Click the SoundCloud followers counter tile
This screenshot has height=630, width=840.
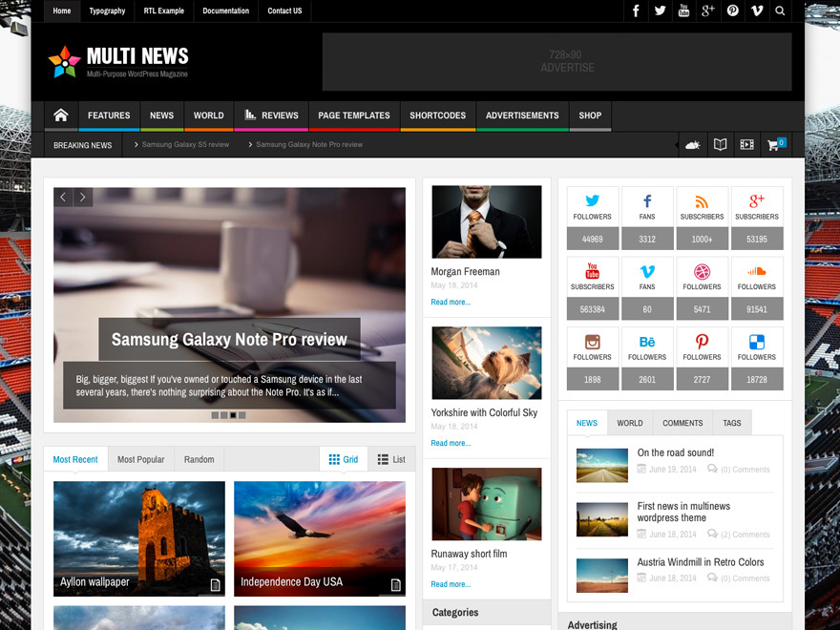click(757, 288)
